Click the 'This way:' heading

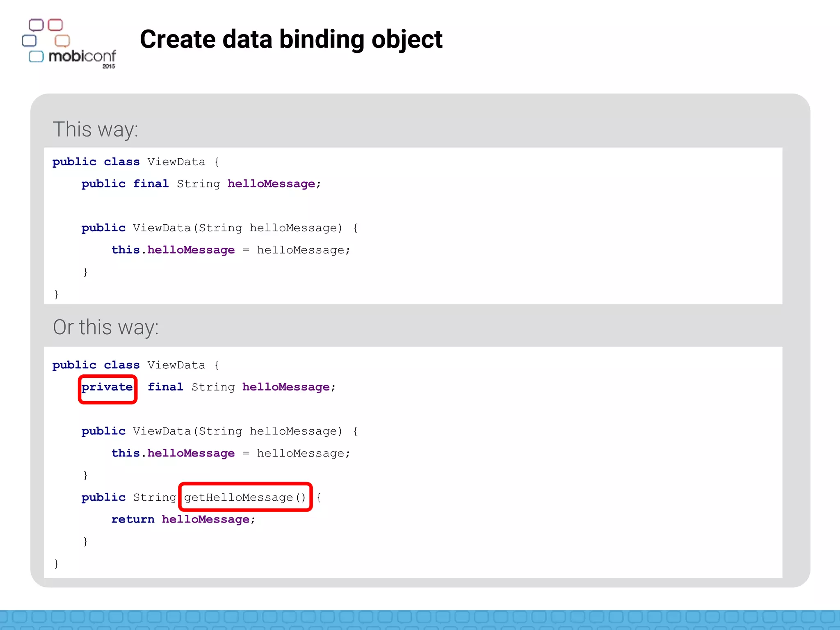[95, 129]
